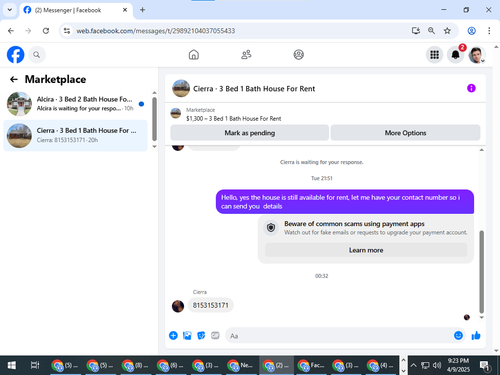This screenshot has width=500, height=375.
Task: Send a thumbs up like
Action: point(476,335)
